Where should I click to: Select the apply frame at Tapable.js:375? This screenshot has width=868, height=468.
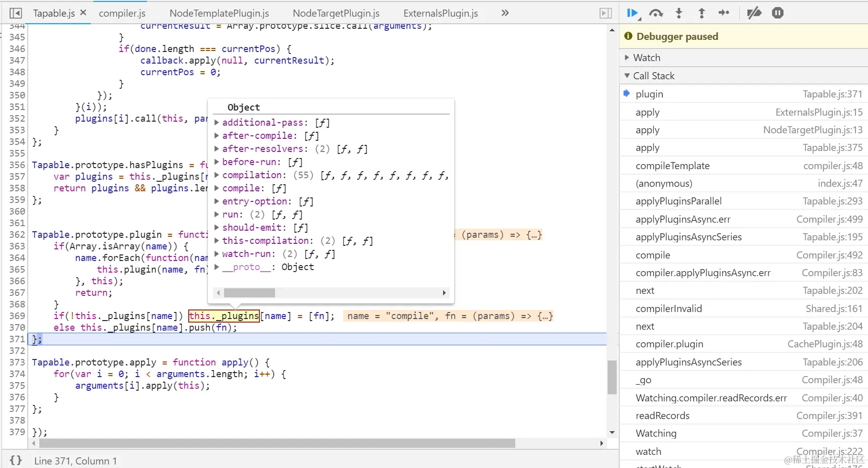click(743, 147)
